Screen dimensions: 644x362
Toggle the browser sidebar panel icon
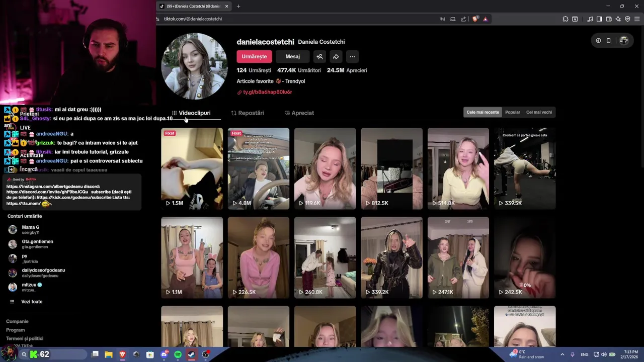click(x=599, y=19)
